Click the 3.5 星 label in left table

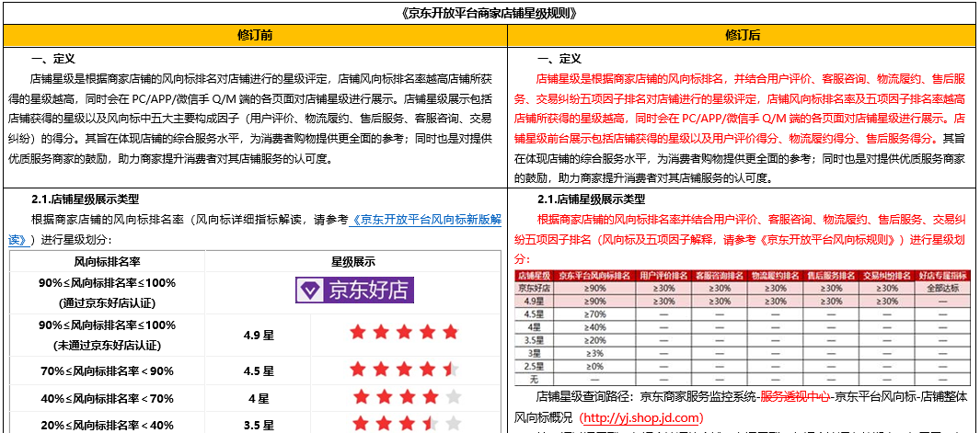point(259,425)
